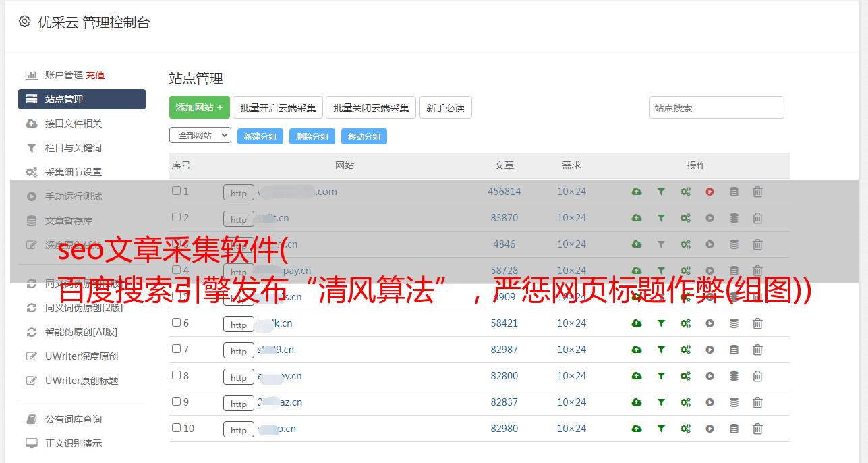Image resolution: width=868 pixels, height=463 pixels.
Task: Click the database icon in row 6
Action: 734,323
